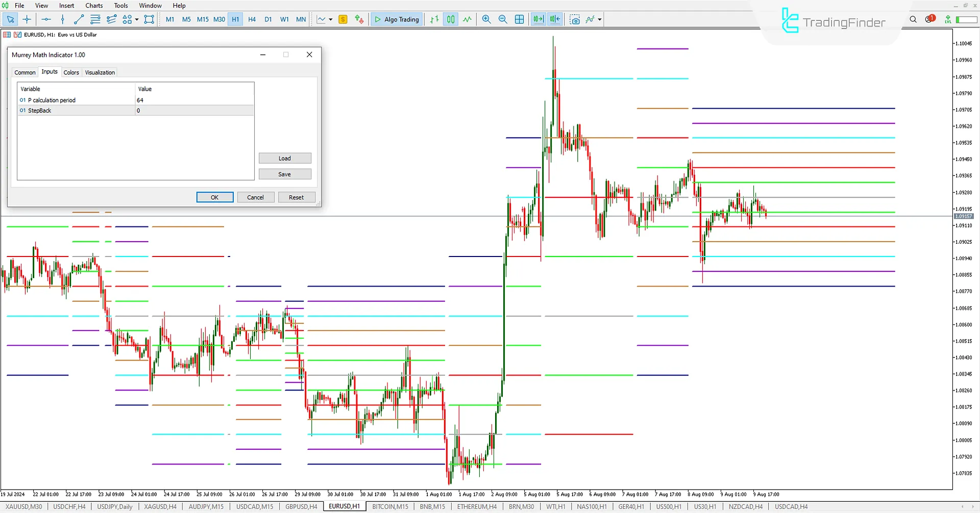The height and width of the screenshot is (513, 980).
Task: Edit the P calculation period value 64
Action: click(194, 100)
